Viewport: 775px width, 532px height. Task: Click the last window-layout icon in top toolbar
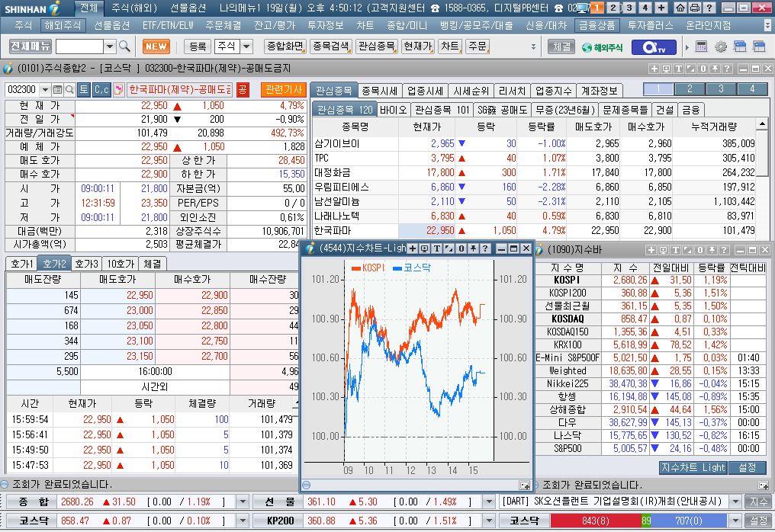[x=759, y=47]
